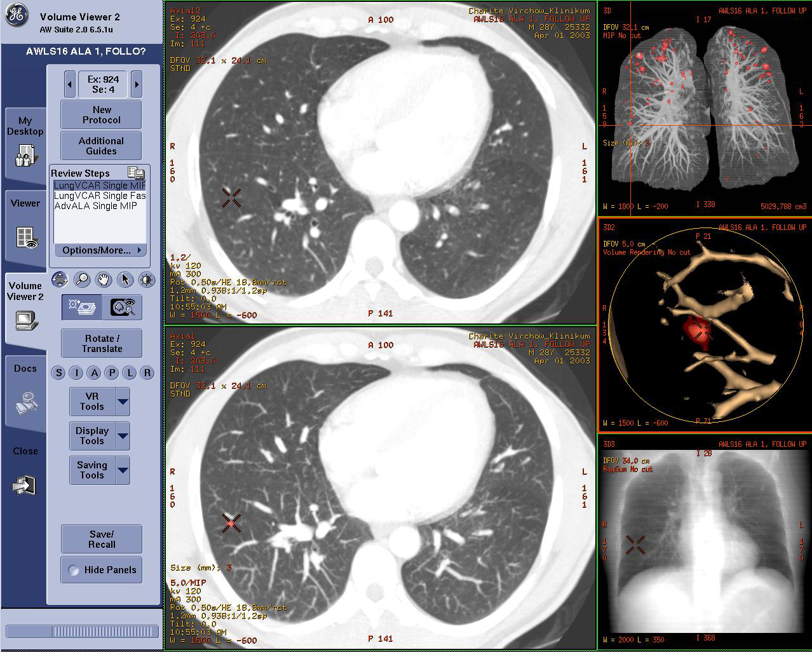Select the pan hand tool

tap(103, 279)
